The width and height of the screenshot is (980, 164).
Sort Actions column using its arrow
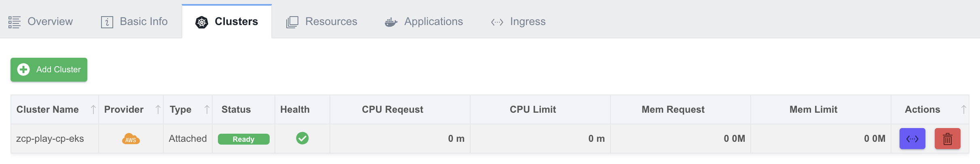pyautogui.click(x=964, y=109)
